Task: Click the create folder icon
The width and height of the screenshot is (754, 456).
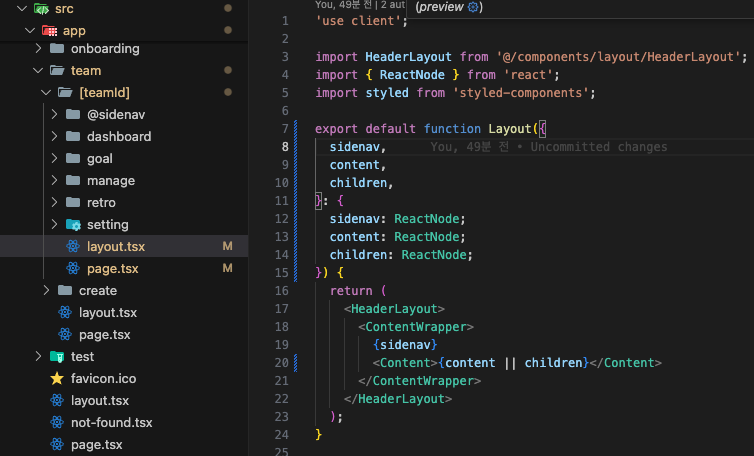Action: (x=65, y=290)
